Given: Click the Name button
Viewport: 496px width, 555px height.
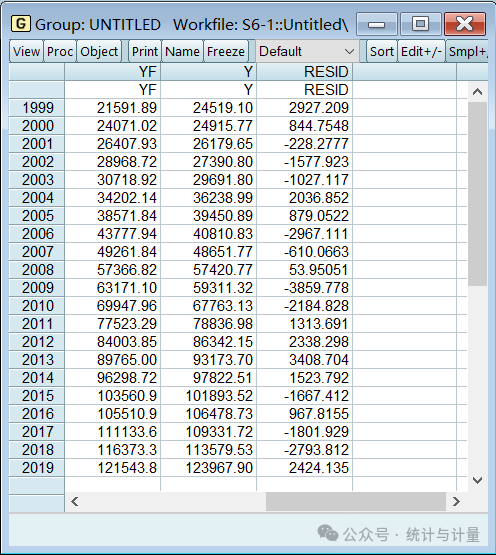Looking at the screenshot, I should click(x=182, y=52).
